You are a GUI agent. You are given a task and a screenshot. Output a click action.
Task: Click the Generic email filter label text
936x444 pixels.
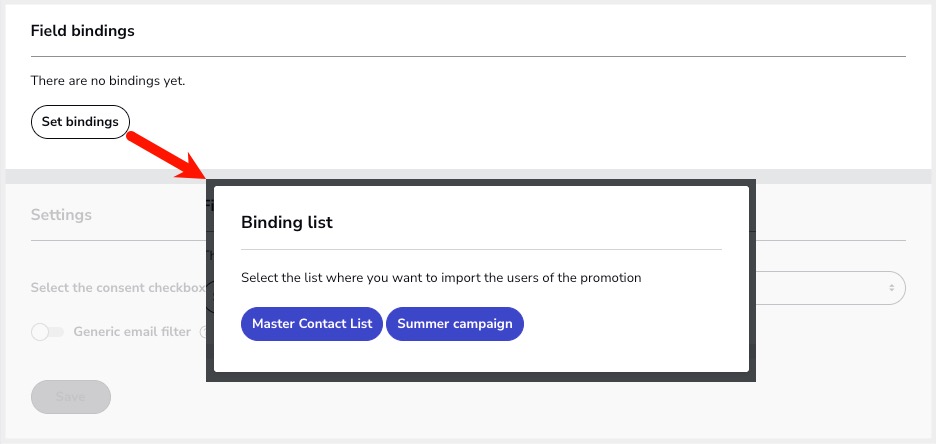(x=131, y=332)
